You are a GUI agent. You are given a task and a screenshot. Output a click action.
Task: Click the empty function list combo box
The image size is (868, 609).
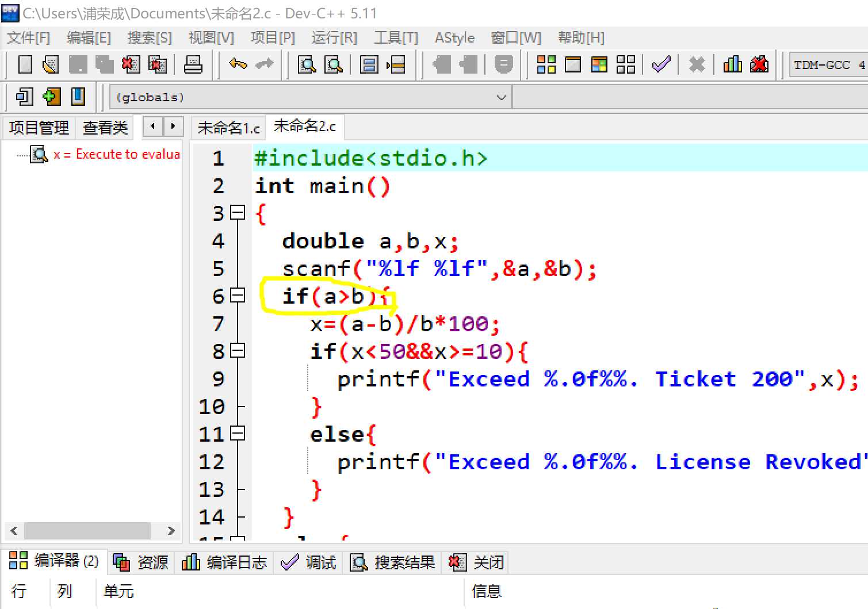pos(690,97)
